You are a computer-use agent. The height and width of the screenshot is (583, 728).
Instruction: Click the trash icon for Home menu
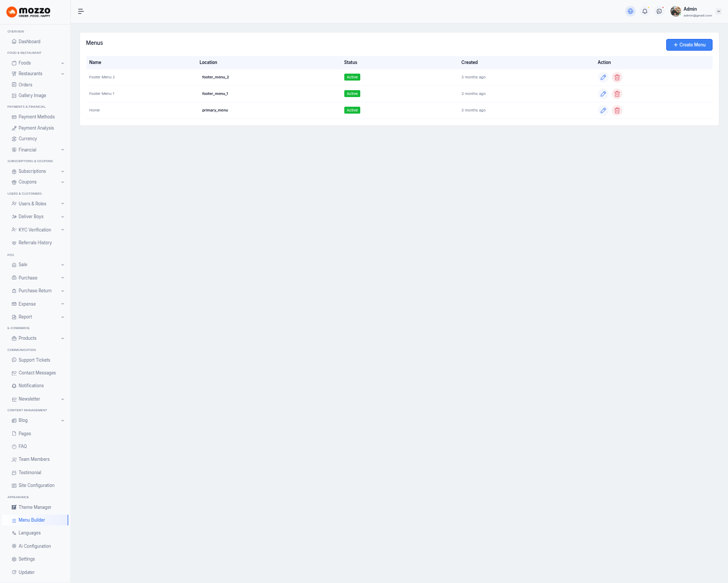(617, 110)
